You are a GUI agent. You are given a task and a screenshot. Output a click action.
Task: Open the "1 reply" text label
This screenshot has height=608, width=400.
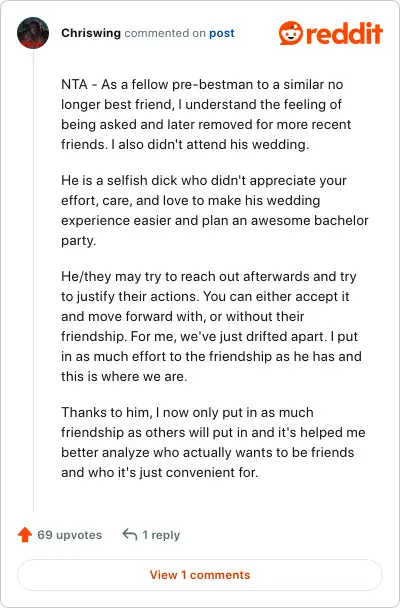tap(161, 535)
